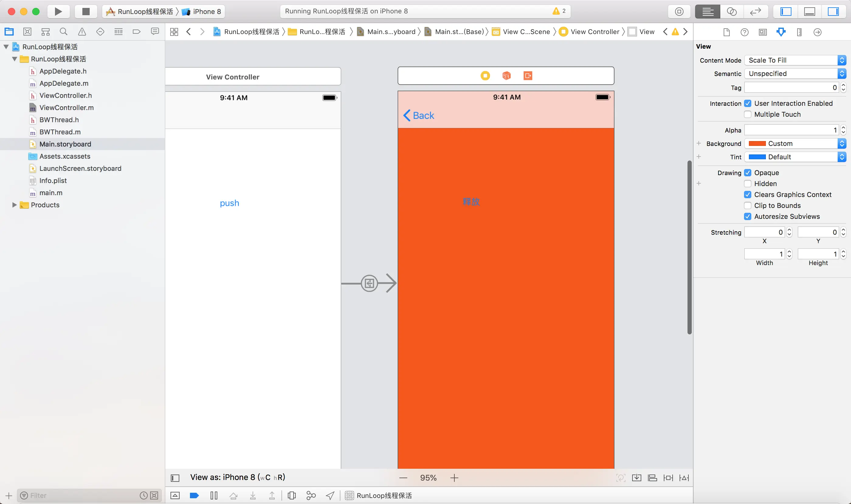
Task: Toggle the document outline panel
Action: click(175, 478)
